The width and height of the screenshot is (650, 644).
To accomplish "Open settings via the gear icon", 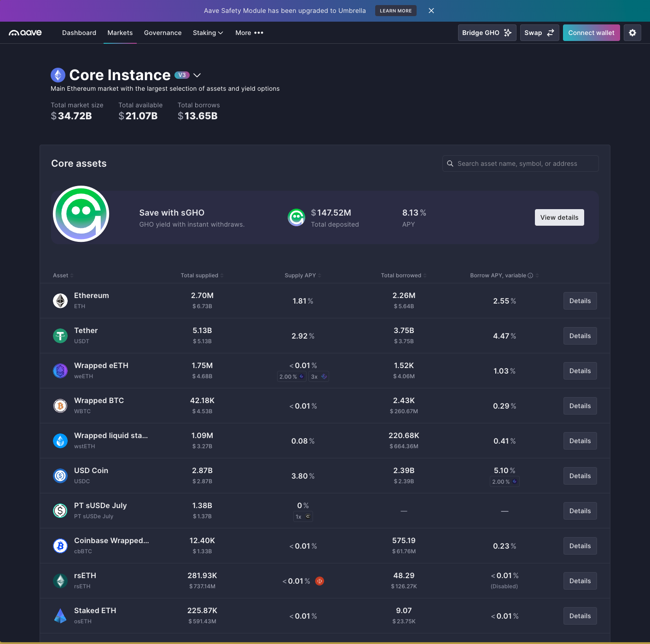I will pyautogui.click(x=632, y=32).
